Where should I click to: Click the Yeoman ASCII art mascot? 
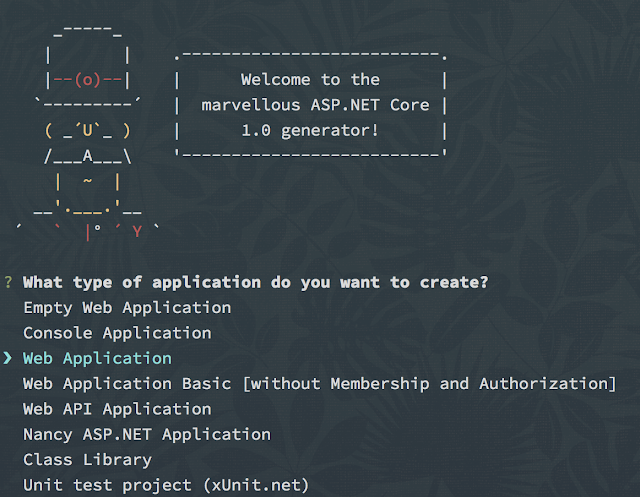[88, 133]
